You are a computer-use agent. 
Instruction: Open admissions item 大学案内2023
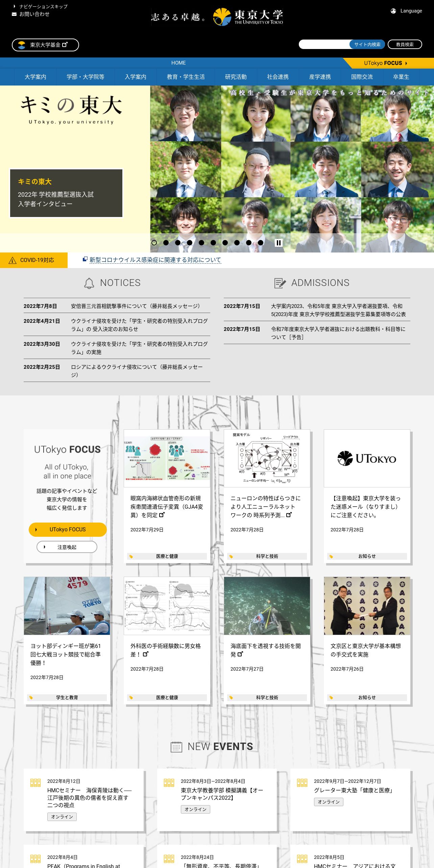pos(338,310)
